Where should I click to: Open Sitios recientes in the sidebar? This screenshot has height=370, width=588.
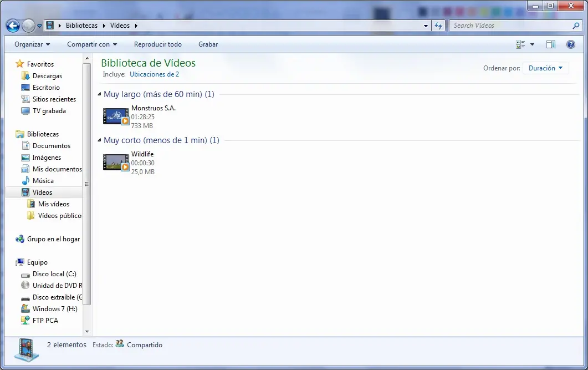pyautogui.click(x=54, y=99)
